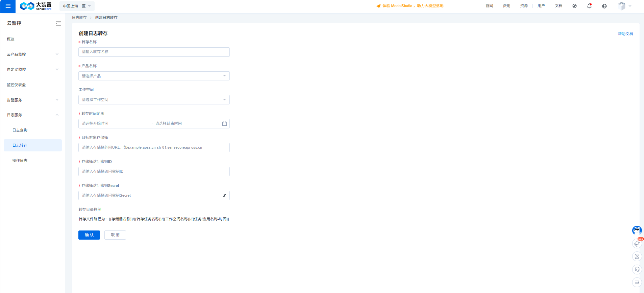
Task: Collapse the 云监控 sidebar with fold icon
Action: pyautogui.click(x=58, y=23)
